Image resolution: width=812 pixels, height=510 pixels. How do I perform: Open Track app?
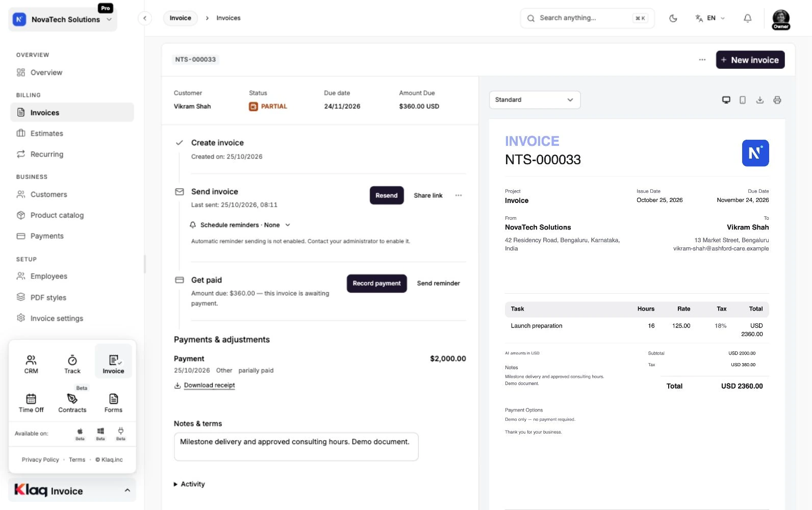[72, 364]
